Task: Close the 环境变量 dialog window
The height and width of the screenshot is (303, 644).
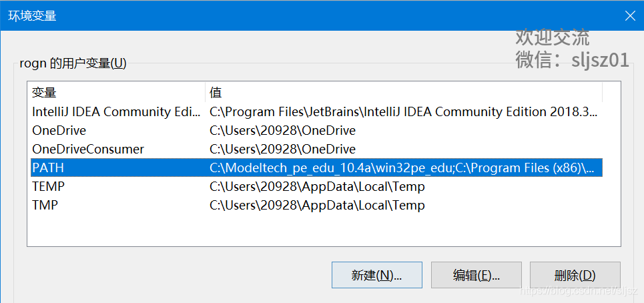Action: (629, 15)
